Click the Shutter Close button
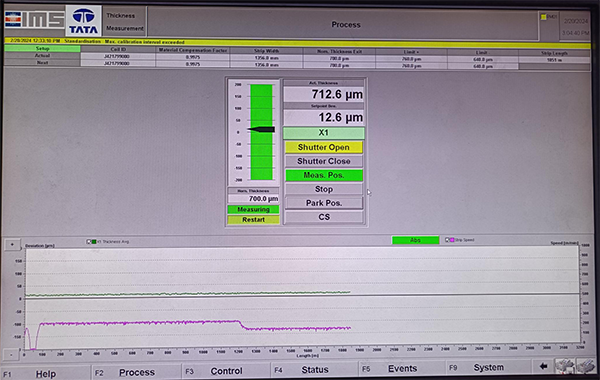This screenshot has width=600, height=380. (x=324, y=161)
